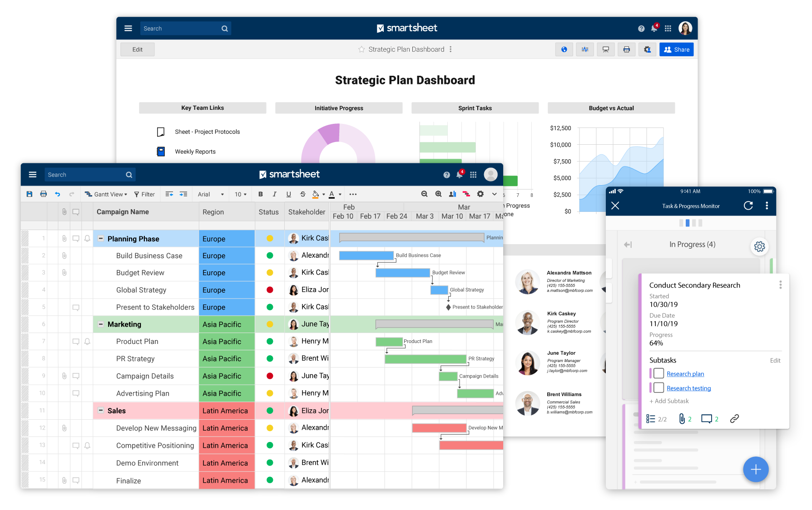The width and height of the screenshot is (812, 510).
Task: Click Add Subtask on the task card
Action: pos(669,401)
